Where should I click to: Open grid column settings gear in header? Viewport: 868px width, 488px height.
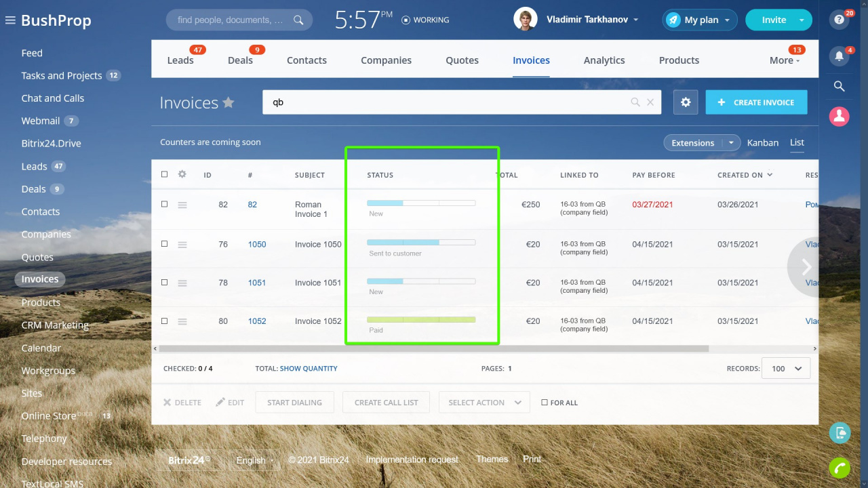[182, 174]
